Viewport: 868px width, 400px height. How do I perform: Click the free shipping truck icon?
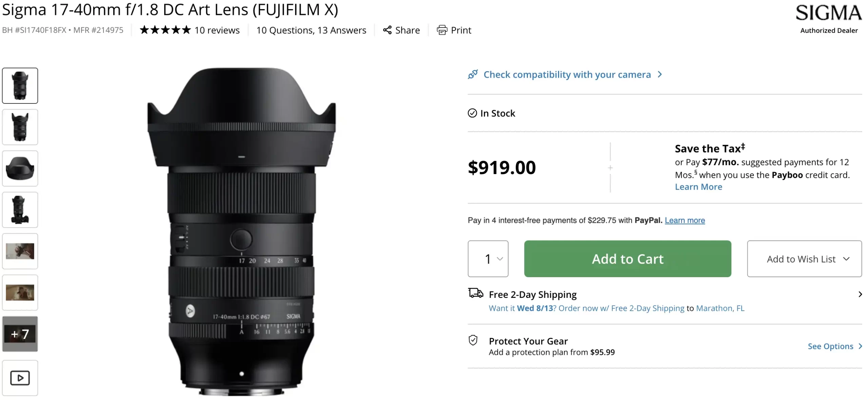(476, 293)
